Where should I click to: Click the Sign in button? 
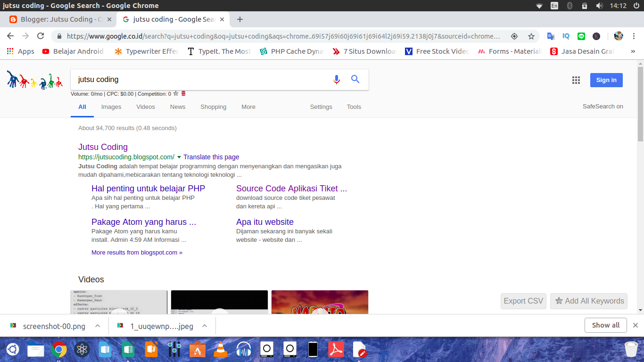pos(606,80)
